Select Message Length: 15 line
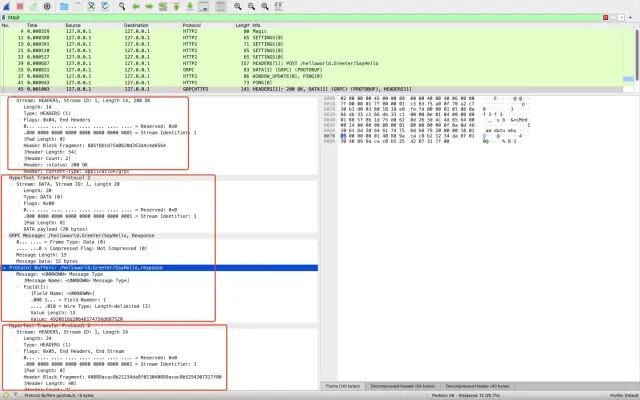Screen dimensions: 640x400 point(41,255)
